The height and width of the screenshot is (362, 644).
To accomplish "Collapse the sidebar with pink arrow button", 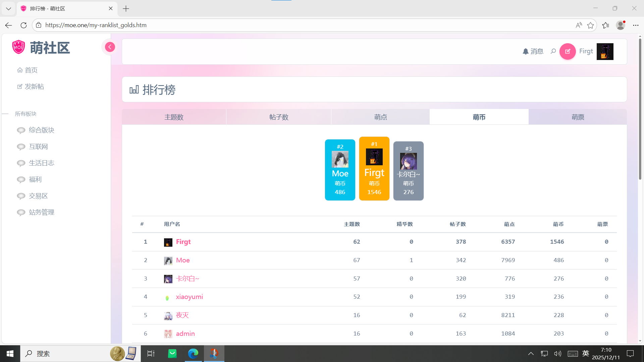I will click(x=110, y=47).
